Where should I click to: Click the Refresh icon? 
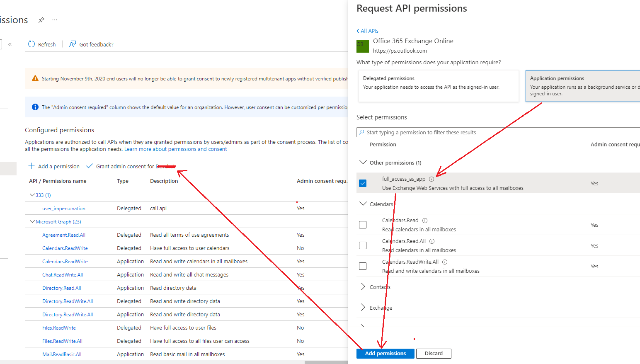[32, 44]
